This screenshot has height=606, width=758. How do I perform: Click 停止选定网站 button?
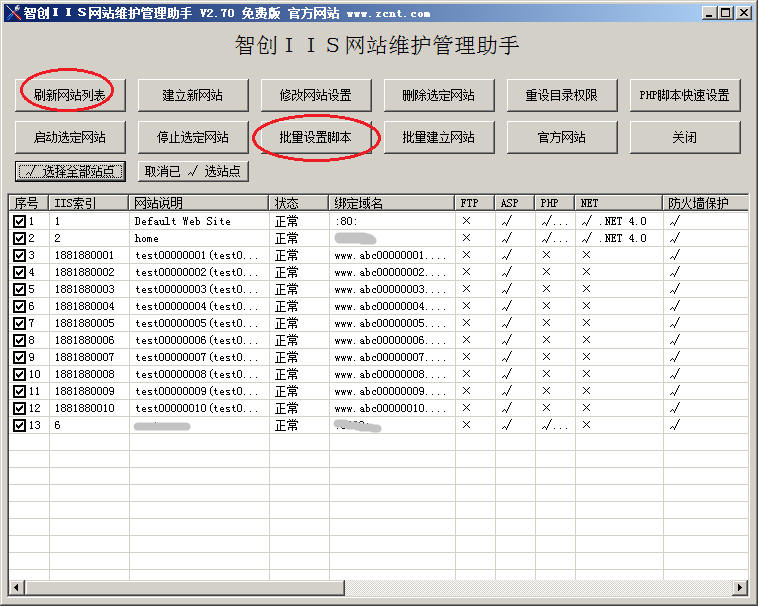(x=193, y=137)
